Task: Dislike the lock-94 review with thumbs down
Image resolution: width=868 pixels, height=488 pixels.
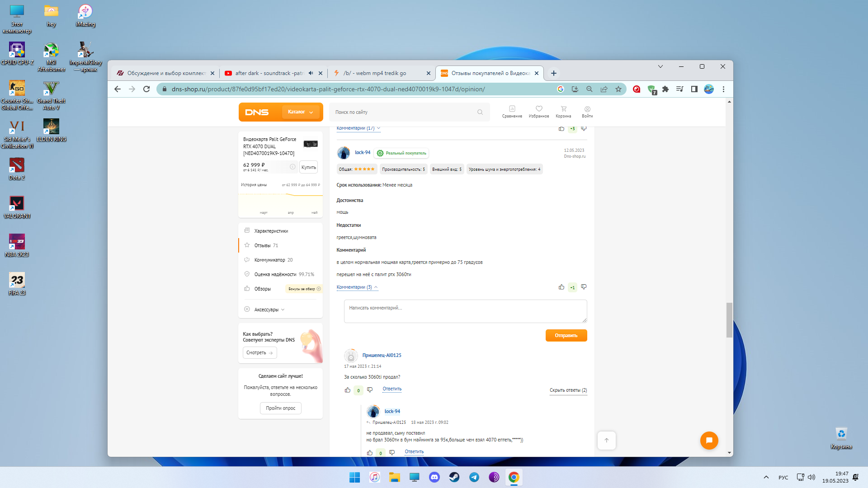Action: 584,287
